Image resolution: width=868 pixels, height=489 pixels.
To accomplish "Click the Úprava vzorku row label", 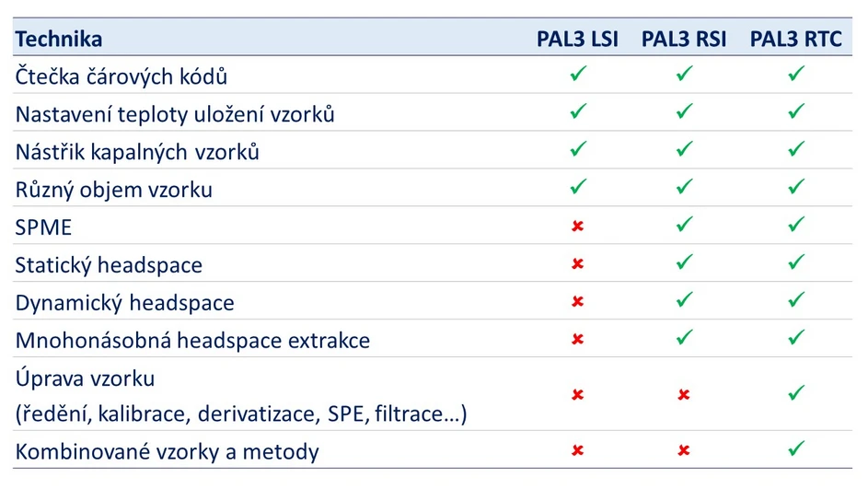I will (85, 378).
